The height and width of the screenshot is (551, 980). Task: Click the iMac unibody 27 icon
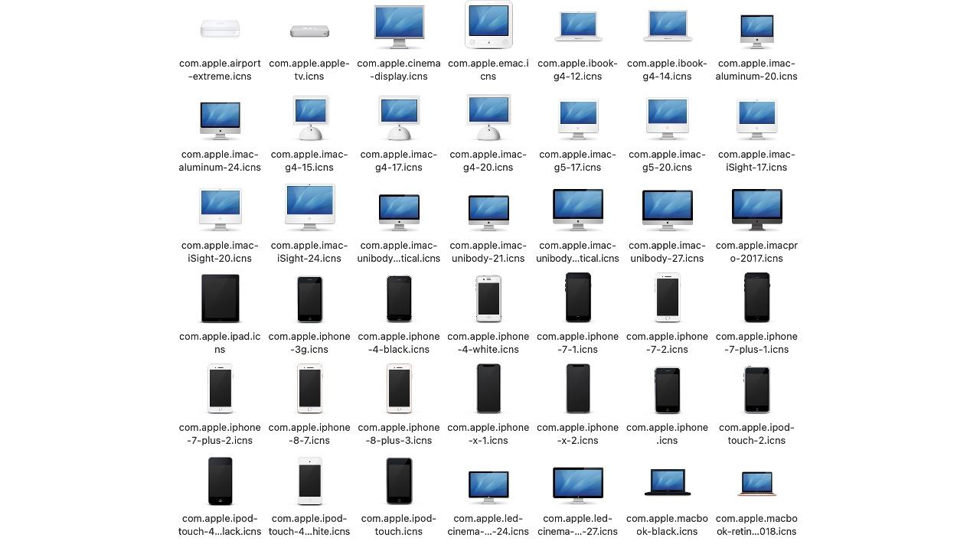click(x=668, y=210)
